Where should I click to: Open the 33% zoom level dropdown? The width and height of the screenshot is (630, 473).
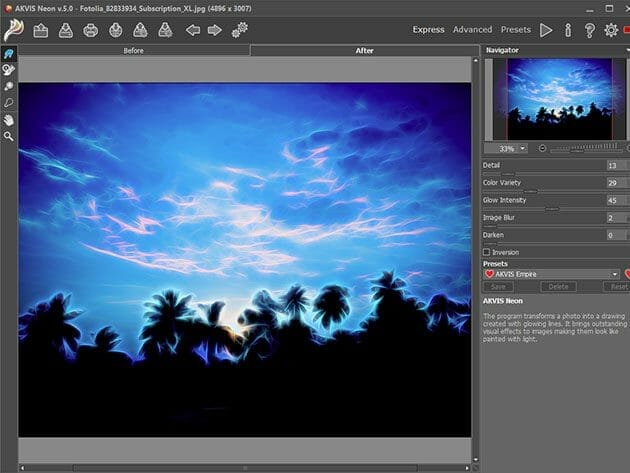click(523, 148)
